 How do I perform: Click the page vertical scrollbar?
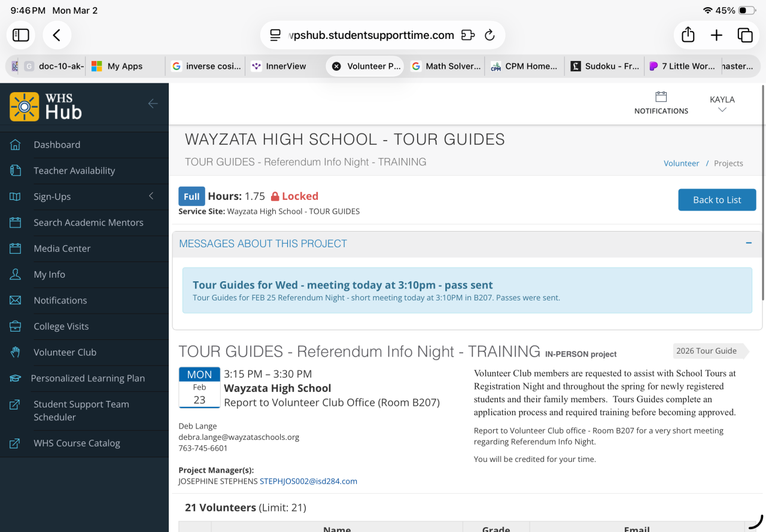(763, 193)
